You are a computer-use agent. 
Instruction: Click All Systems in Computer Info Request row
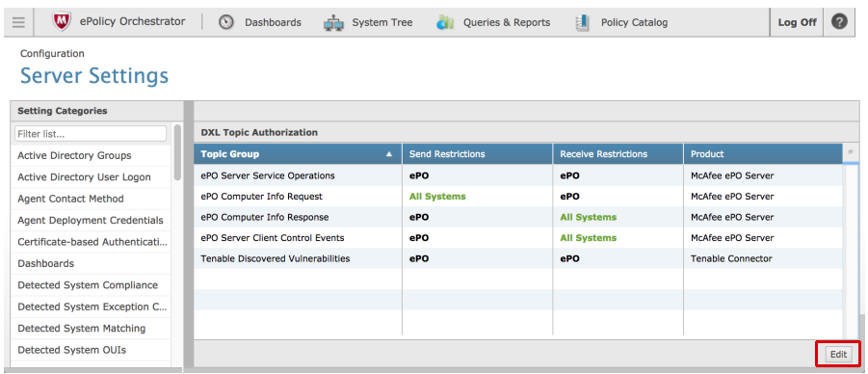437,196
